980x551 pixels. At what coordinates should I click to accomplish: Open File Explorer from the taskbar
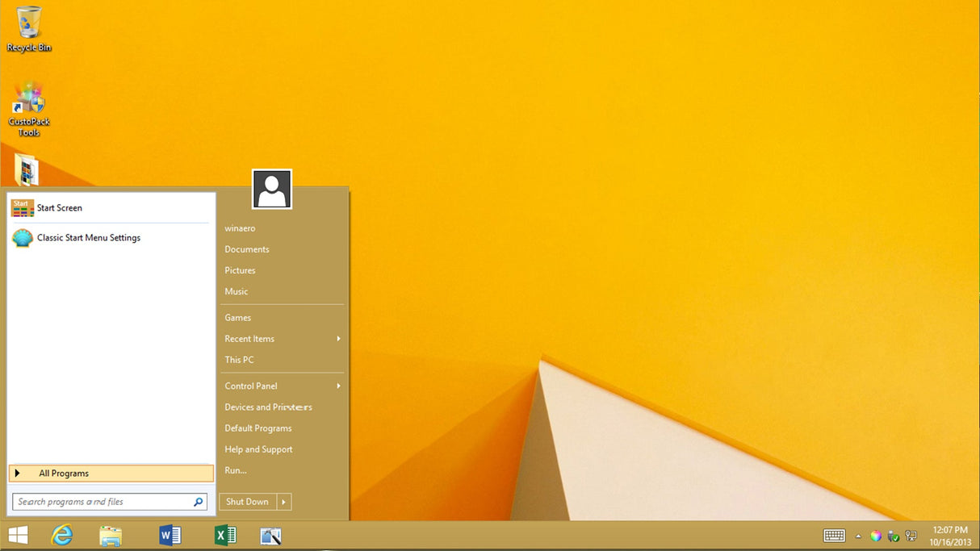click(x=111, y=536)
